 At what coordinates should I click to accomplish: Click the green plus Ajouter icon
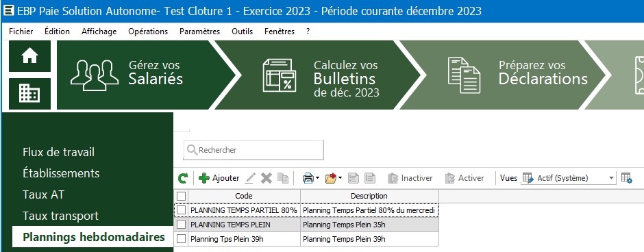coord(204,178)
